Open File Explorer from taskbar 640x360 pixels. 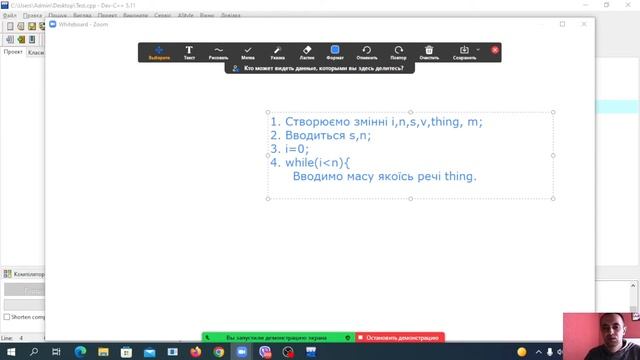coord(103,352)
